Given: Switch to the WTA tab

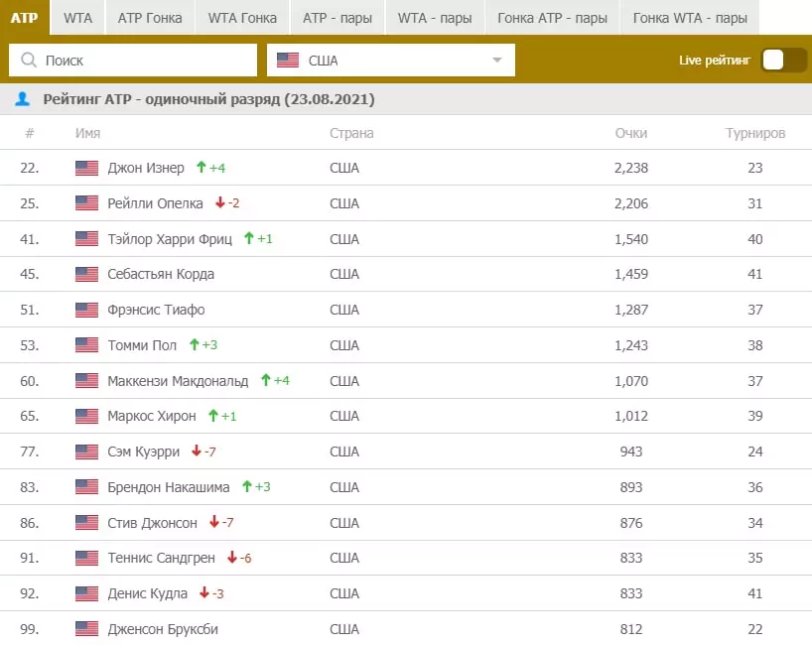Looking at the screenshot, I should point(78,18).
